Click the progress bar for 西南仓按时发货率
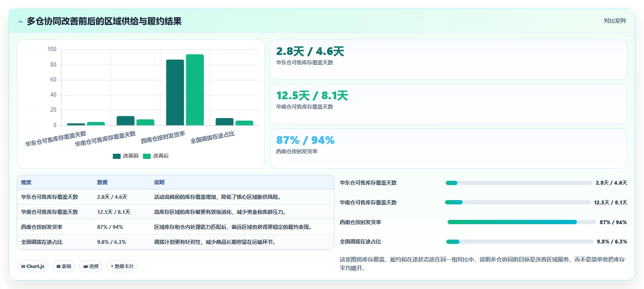This screenshot has height=289, width=644. [x=522, y=222]
